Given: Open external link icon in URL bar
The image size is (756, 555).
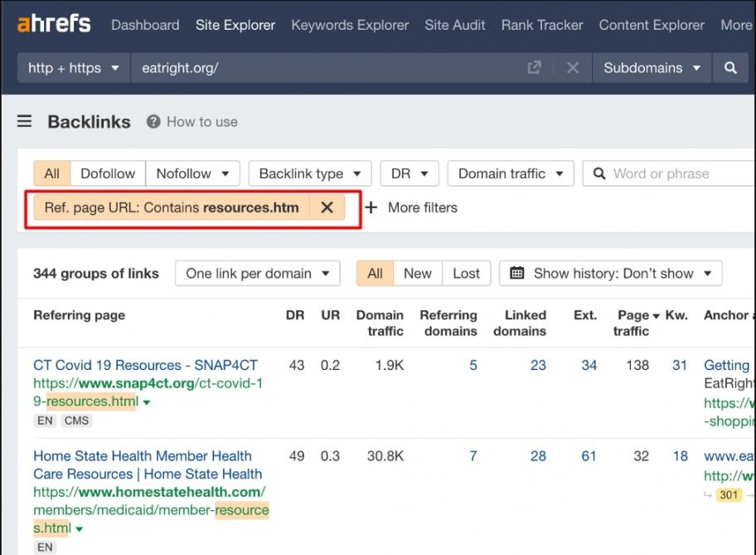Looking at the screenshot, I should tap(534, 67).
